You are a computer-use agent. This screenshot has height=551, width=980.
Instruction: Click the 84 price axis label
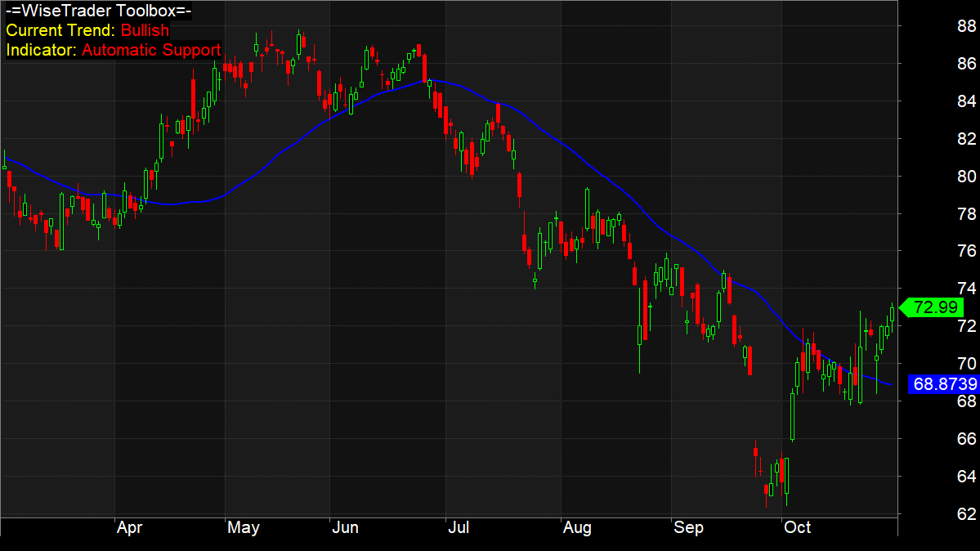(966, 101)
